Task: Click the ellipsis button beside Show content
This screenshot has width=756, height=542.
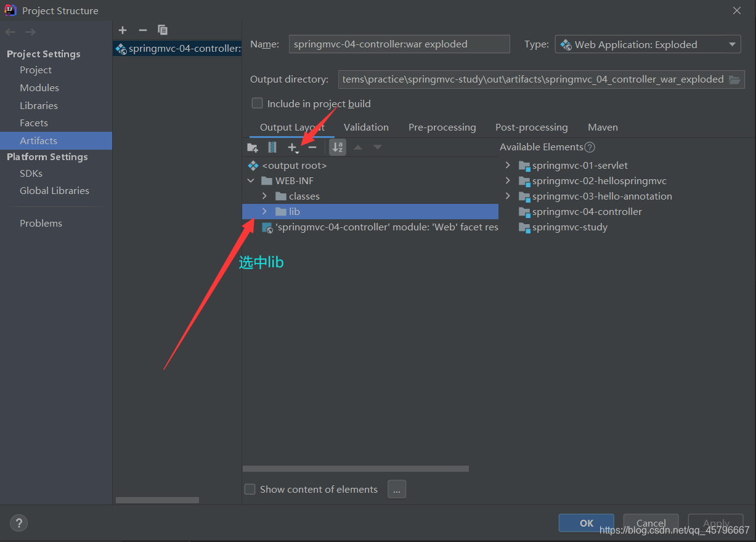Action: pos(397,489)
